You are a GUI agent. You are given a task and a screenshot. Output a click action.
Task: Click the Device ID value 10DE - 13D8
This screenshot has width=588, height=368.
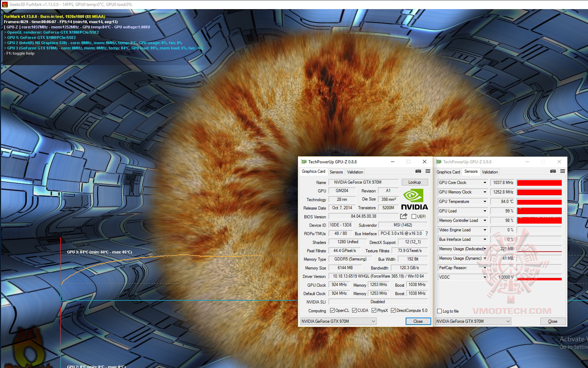point(341,225)
